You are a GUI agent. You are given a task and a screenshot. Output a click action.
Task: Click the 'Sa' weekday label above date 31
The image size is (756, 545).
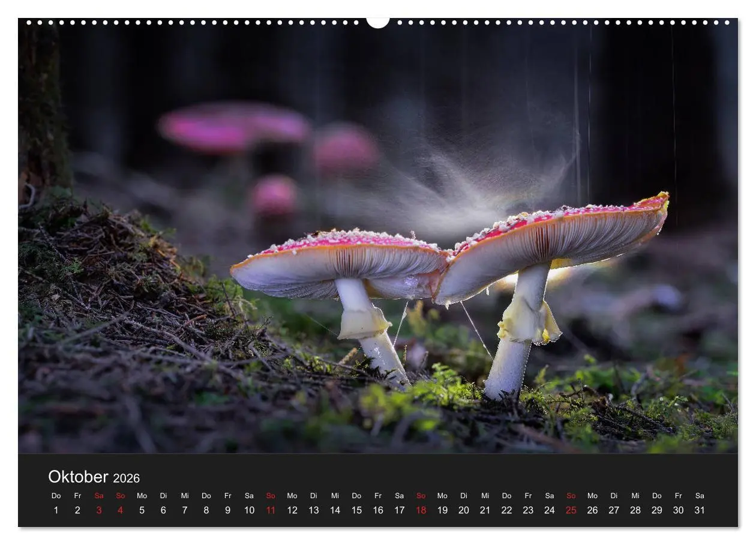(700, 496)
